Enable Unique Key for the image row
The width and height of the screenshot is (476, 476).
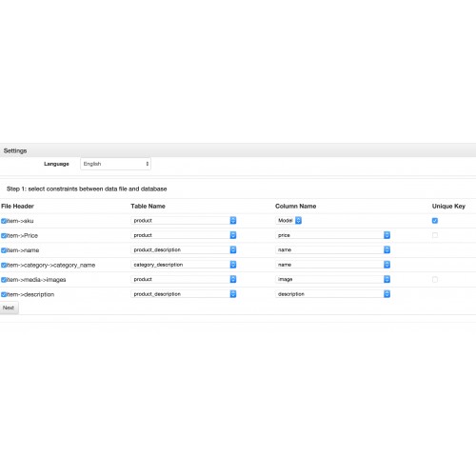coord(435,279)
